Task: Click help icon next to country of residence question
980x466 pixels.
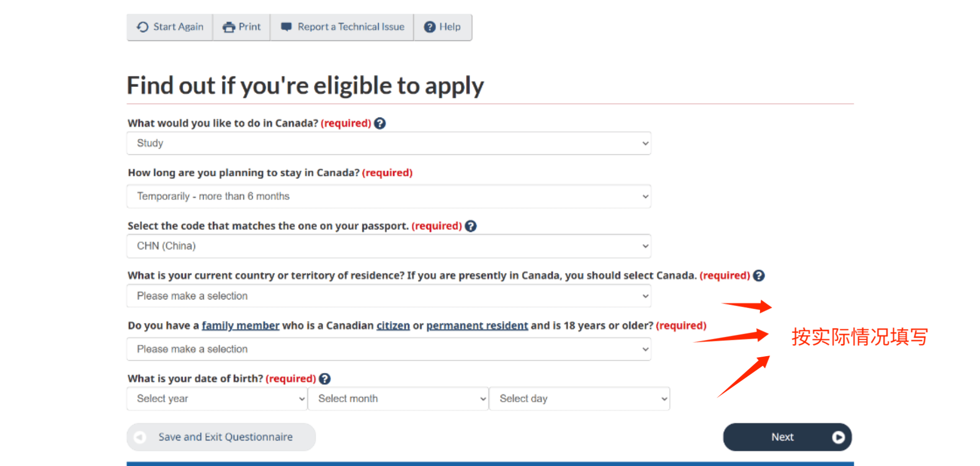Action: point(759,275)
